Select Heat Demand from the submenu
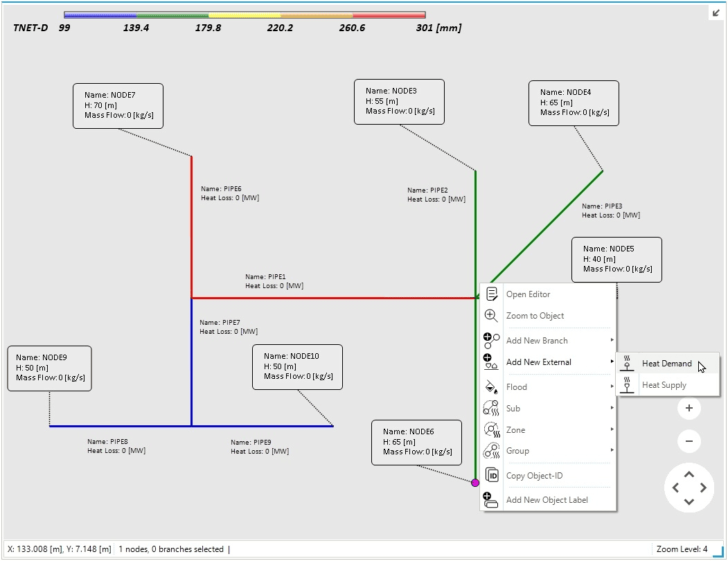The image size is (728, 561). pos(666,364)
